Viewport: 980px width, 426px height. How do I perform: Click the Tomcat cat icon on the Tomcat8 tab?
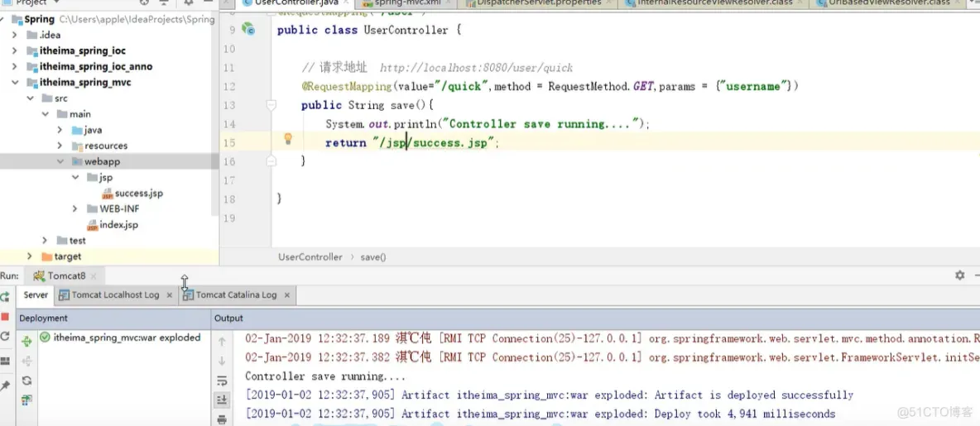[x=39, y=275]
